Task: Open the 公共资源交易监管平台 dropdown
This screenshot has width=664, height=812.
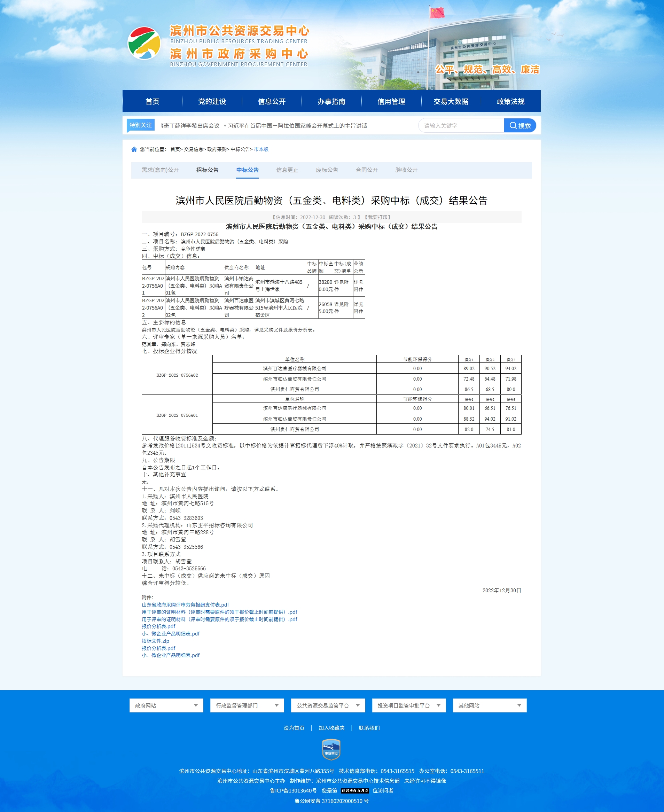Action: [x=328, y=705]
